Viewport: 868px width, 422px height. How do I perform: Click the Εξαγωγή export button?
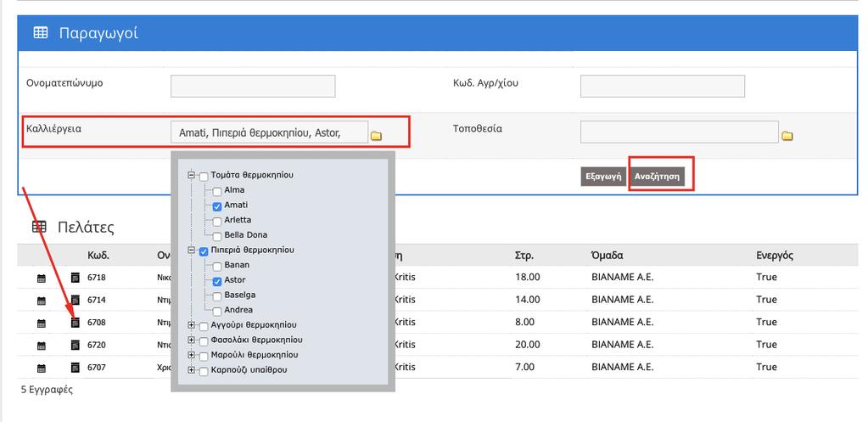(603, 177)
